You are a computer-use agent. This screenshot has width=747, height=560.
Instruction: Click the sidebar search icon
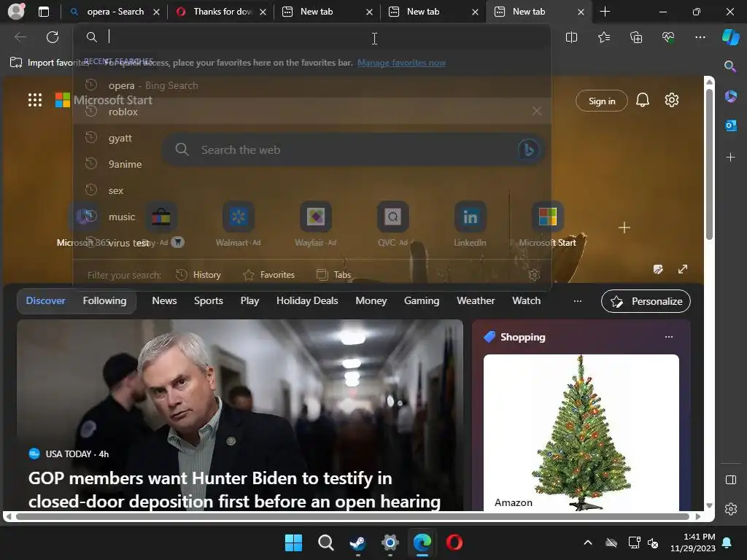[x=730, y=66]
